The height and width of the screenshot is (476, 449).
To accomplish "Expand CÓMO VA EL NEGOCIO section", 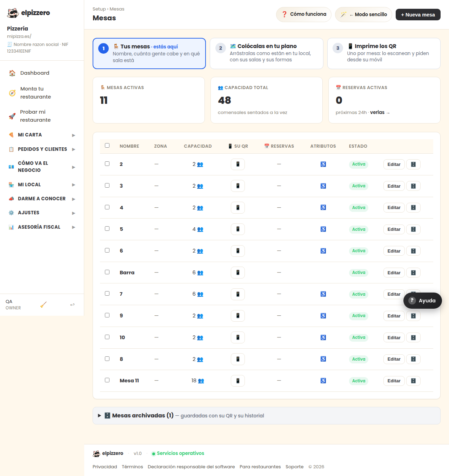I will coord(42,167).
